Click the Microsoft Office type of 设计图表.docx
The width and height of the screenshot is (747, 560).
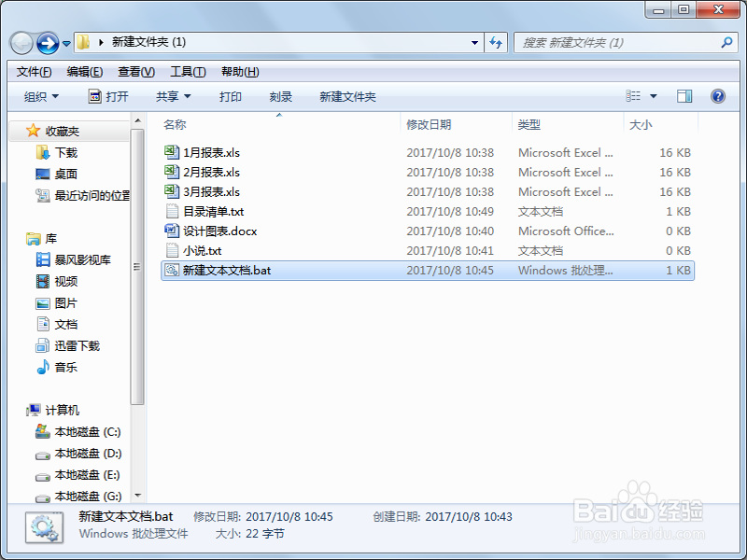coord(566,231)
